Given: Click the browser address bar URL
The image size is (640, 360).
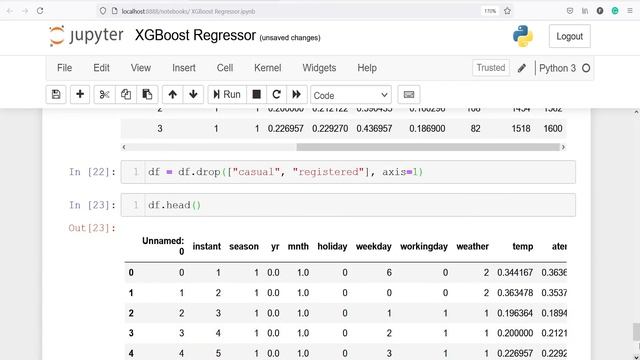Looking at the screenshot, I should click(x=188, y=11).
